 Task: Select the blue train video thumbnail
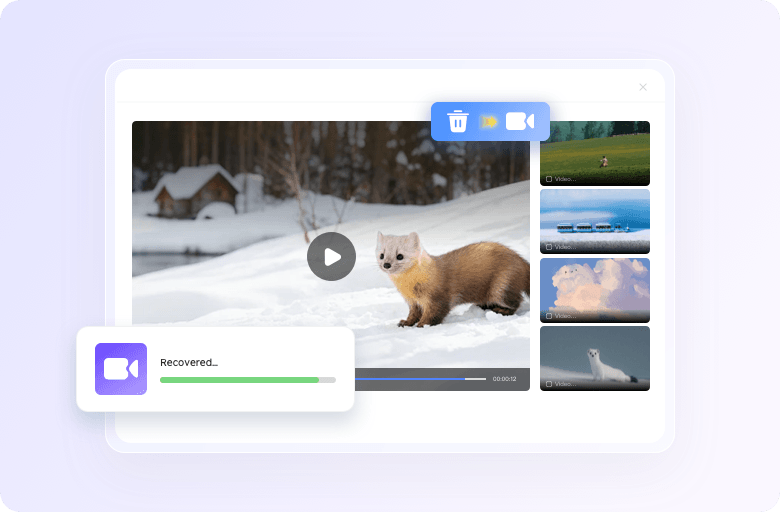[595, 221]
